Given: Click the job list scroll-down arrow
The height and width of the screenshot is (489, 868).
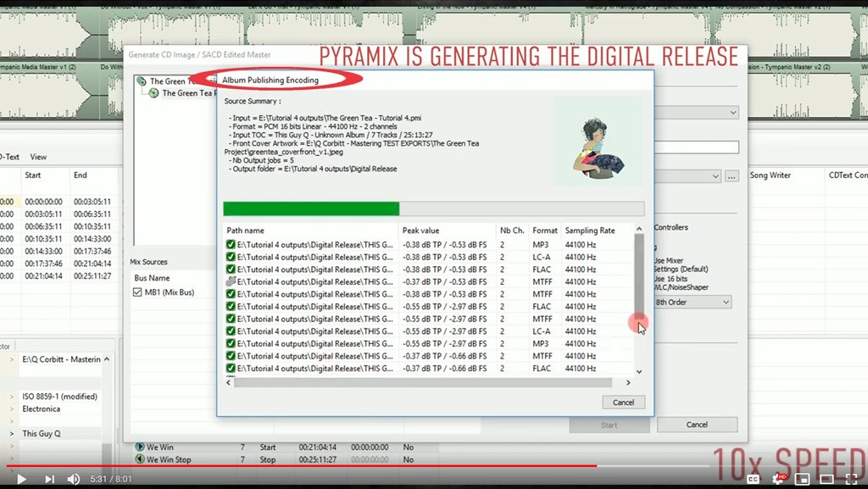Looking at the screenshot, I should pyautogui.click(x=639, y=372).
